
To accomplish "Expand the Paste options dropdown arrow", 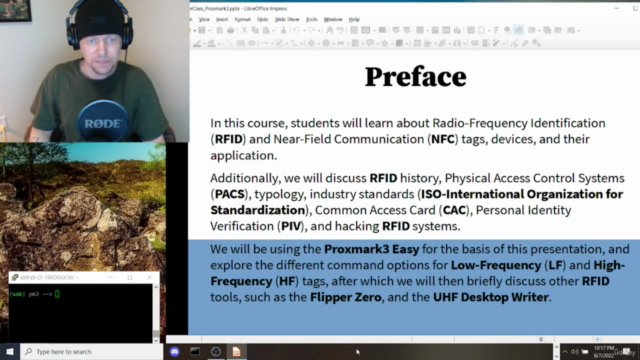I will (273, 31).
